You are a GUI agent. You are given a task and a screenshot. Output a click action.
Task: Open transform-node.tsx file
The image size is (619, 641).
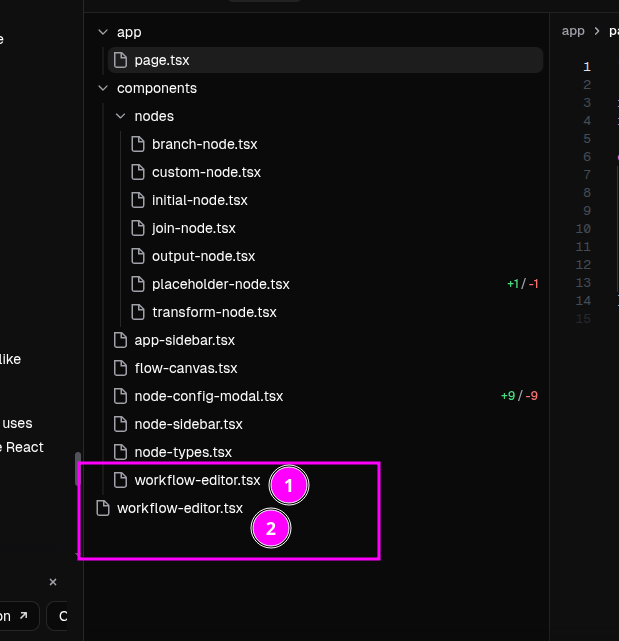214,312
